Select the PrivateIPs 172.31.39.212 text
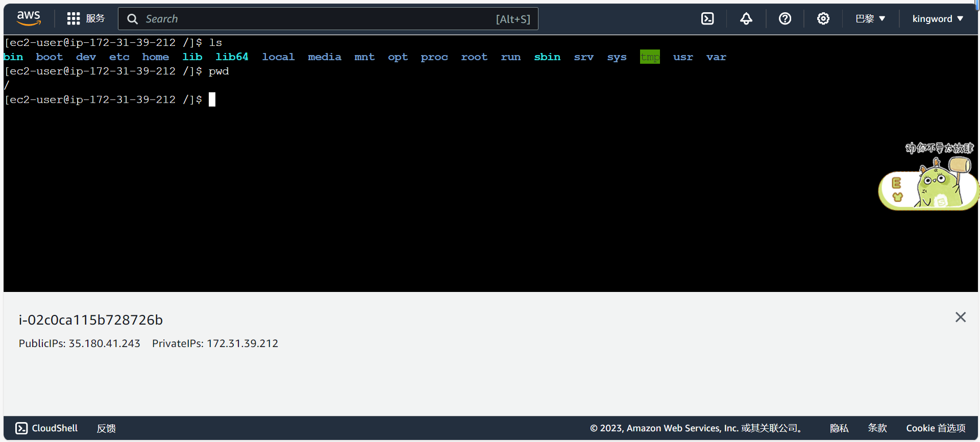 215,343
